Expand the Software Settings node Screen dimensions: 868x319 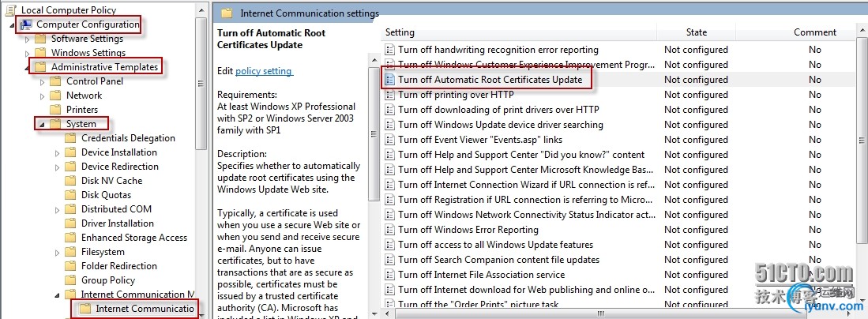point(27,39)
